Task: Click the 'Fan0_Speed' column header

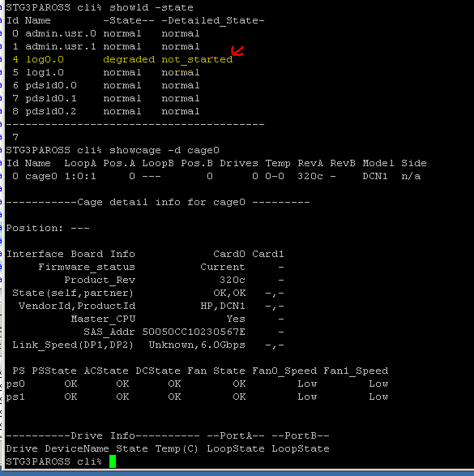Action: (x=284, y=371)
